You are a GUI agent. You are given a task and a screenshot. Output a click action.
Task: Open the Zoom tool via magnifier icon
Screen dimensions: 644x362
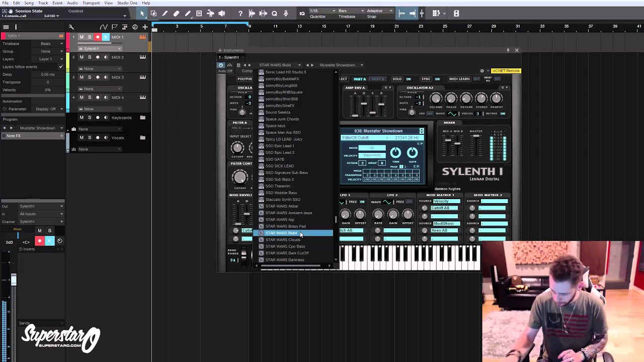[275, 14]
